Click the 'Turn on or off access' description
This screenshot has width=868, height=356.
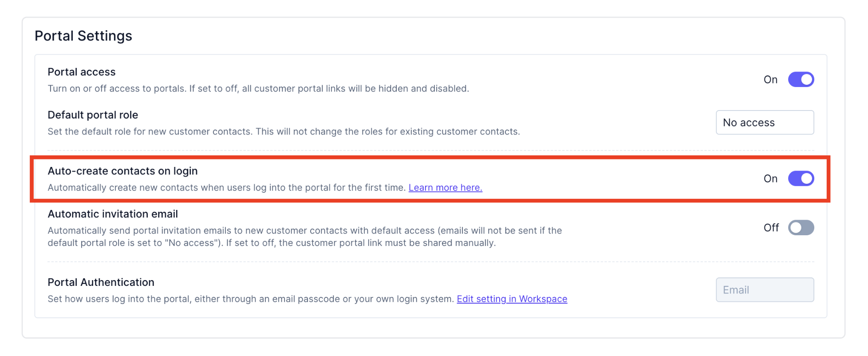(258, 89)
